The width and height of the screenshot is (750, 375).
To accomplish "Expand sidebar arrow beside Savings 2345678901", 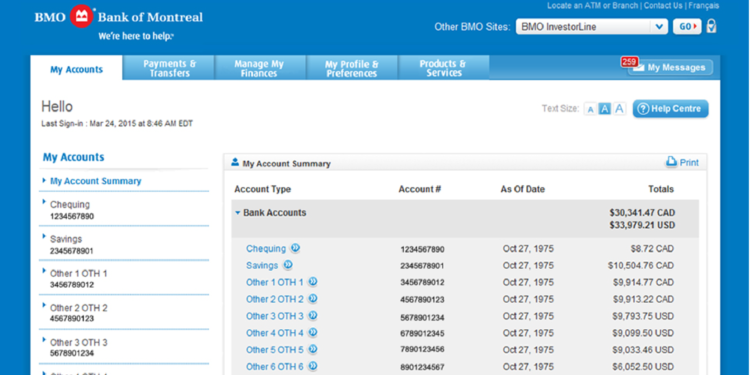I will (x=44, y=236).
